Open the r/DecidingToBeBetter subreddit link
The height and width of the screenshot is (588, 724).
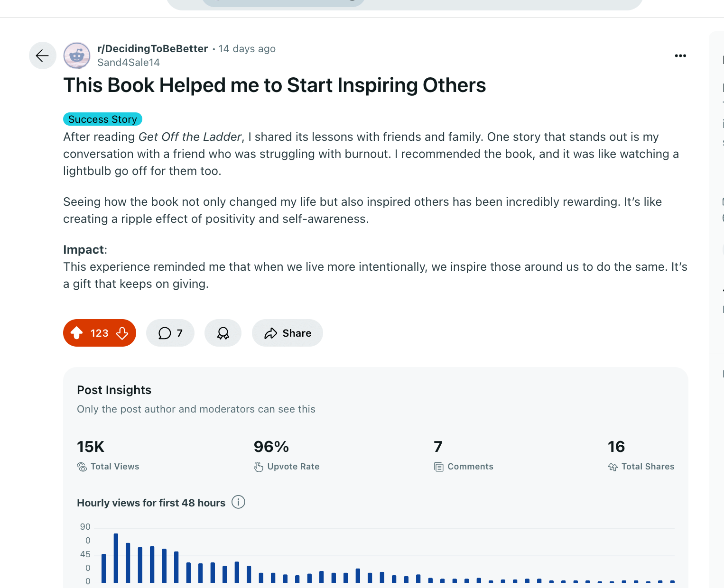tap(152, 49)
